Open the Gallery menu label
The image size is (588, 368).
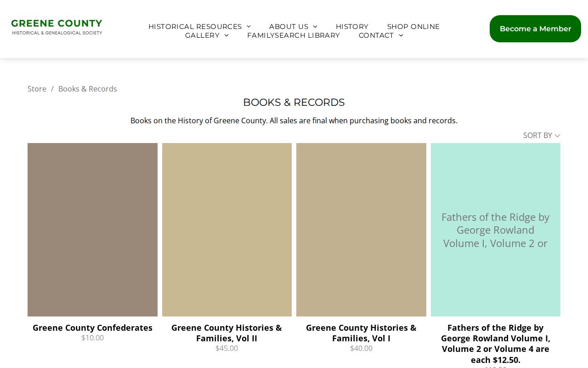tap(202, 35)
